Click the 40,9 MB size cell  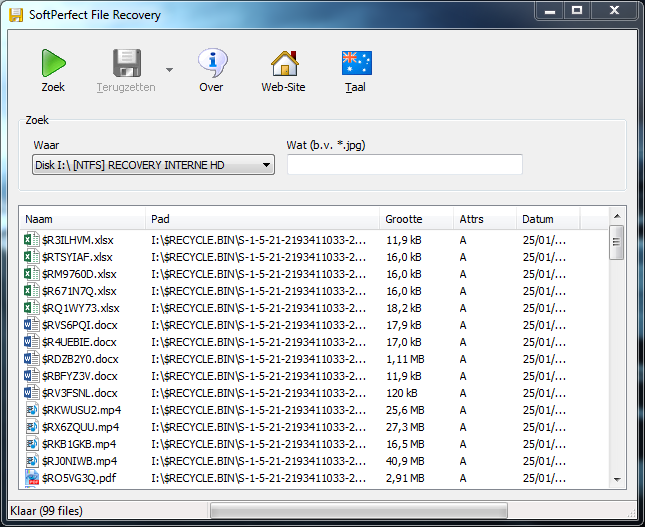coord(405,461)
